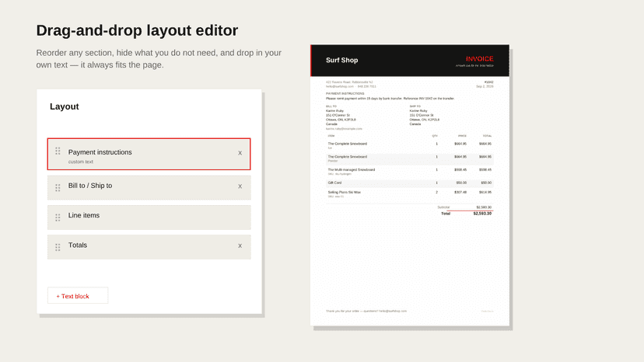Viewport: 644px width, 362px height.
Task: Grab the Bill to / Ship to drag handle
Action: (x=58, y=187)
